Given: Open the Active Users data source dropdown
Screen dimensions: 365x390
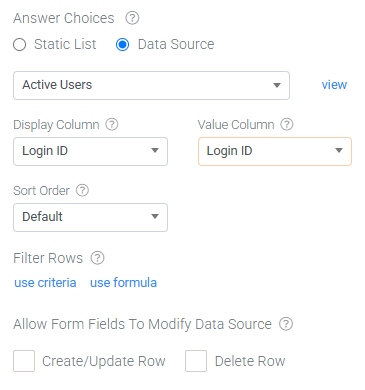Looking at the screenshot, I should pyautogui.click(x=151, y=85).
